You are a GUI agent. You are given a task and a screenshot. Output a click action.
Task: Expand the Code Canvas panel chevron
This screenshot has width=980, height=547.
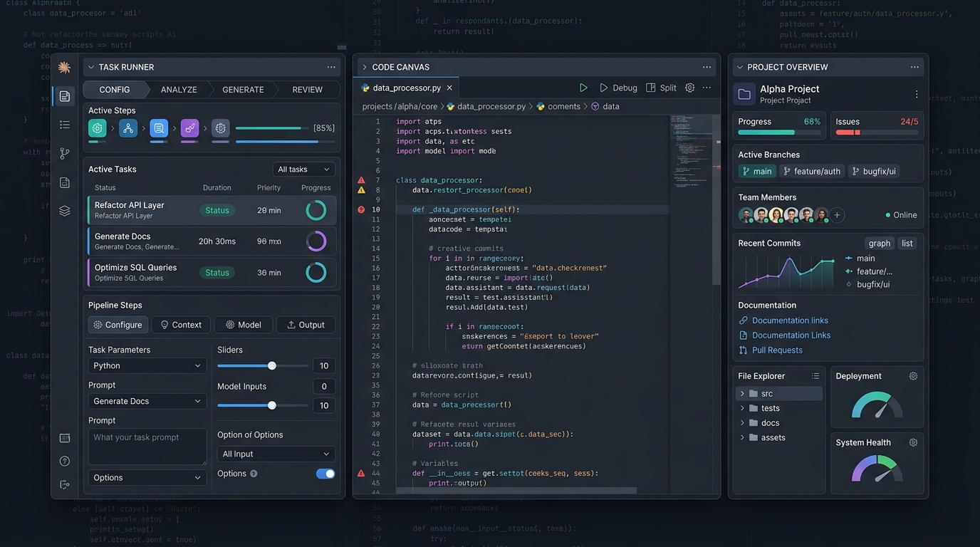(x=365, y=67)
